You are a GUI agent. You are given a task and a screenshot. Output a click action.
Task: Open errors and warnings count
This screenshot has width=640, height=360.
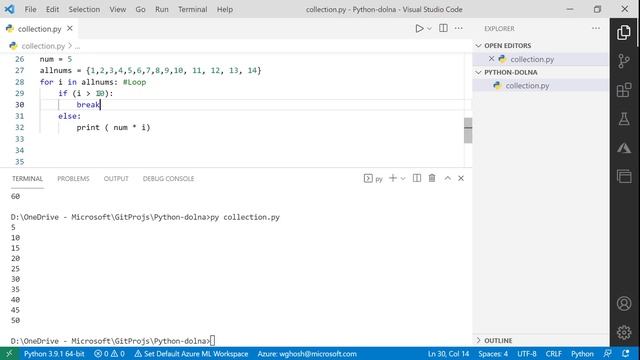click(109, 353)
